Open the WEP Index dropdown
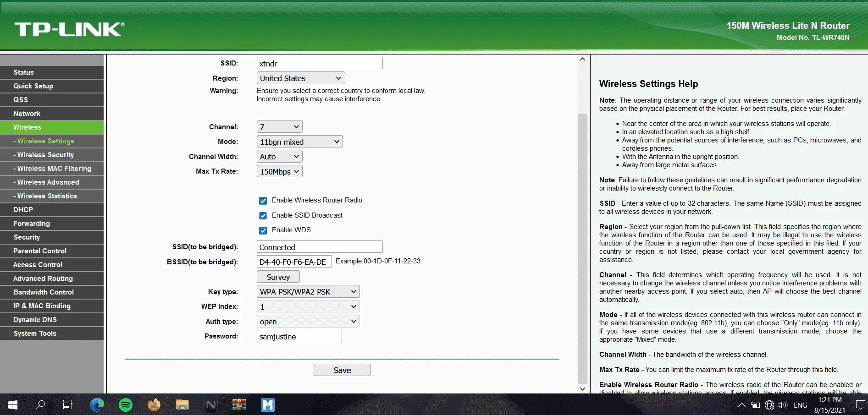The height and width of the screenshot is (415, 868). pos(308,306)
